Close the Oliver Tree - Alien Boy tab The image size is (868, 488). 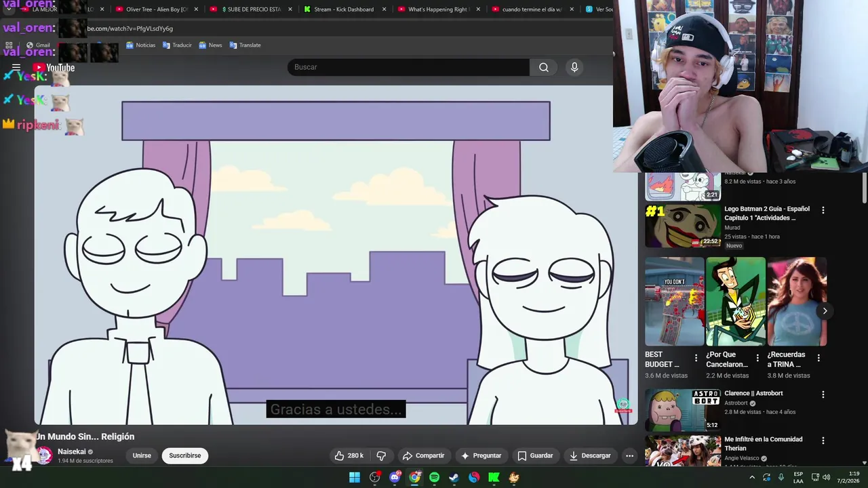[x=197, y=9]
